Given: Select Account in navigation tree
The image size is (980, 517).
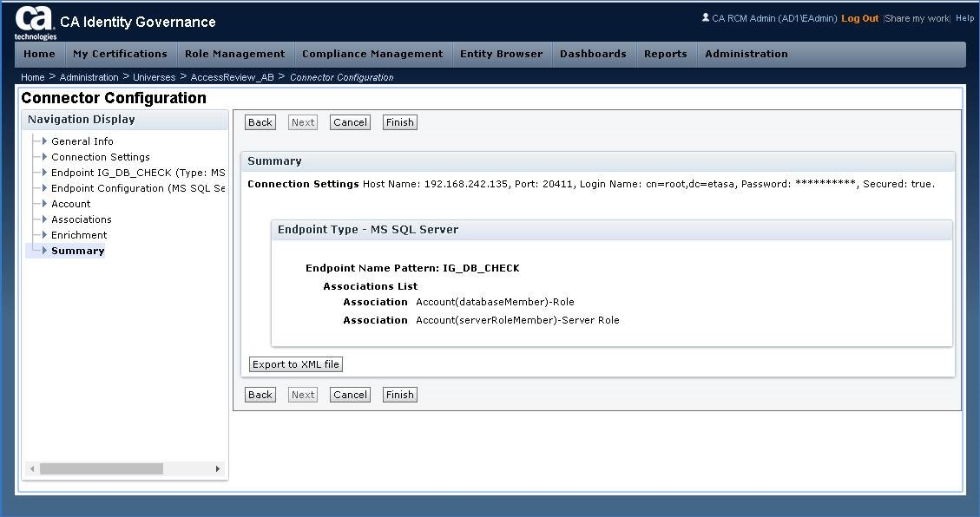Looking at the screenshot, I should pos(70,204).
